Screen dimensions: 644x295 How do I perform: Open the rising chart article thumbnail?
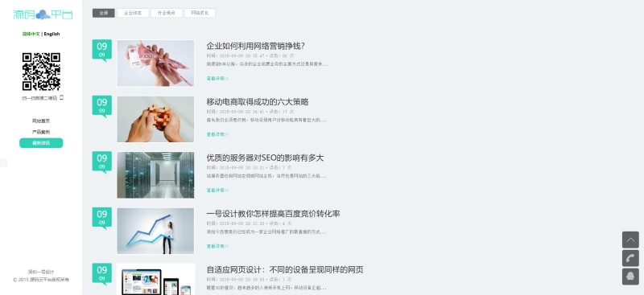tap(155, 231)
